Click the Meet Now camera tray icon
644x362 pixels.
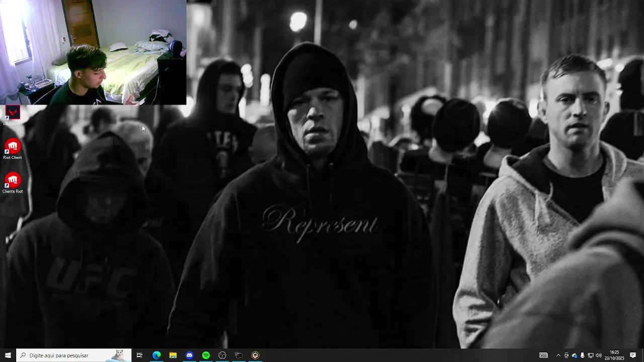[566, 355]
